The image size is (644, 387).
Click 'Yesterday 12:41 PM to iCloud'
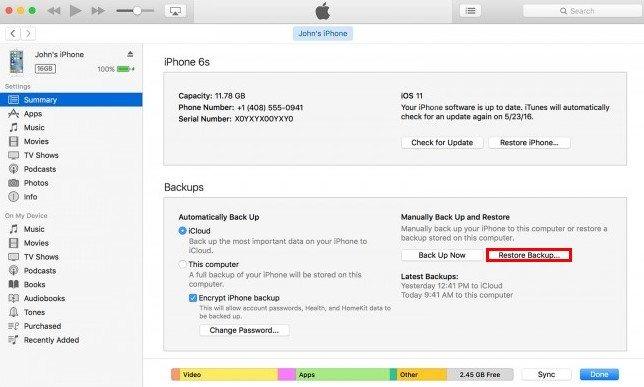tap(451, 286)
